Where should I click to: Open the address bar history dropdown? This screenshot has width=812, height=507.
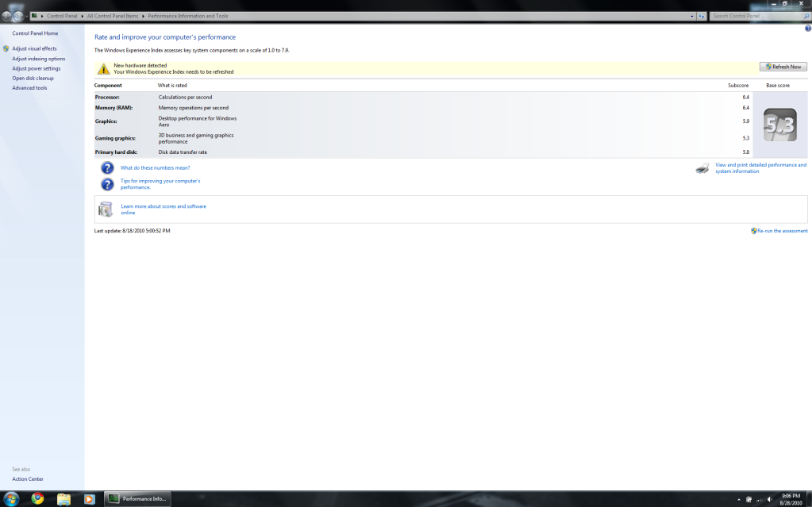[x=692, y=16]
